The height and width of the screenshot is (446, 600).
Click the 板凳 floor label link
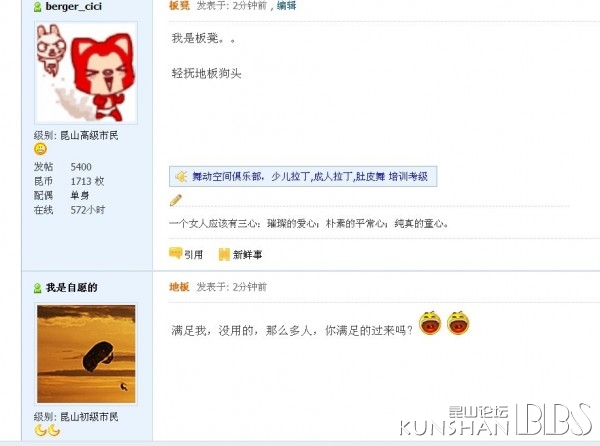pos(179,5)
